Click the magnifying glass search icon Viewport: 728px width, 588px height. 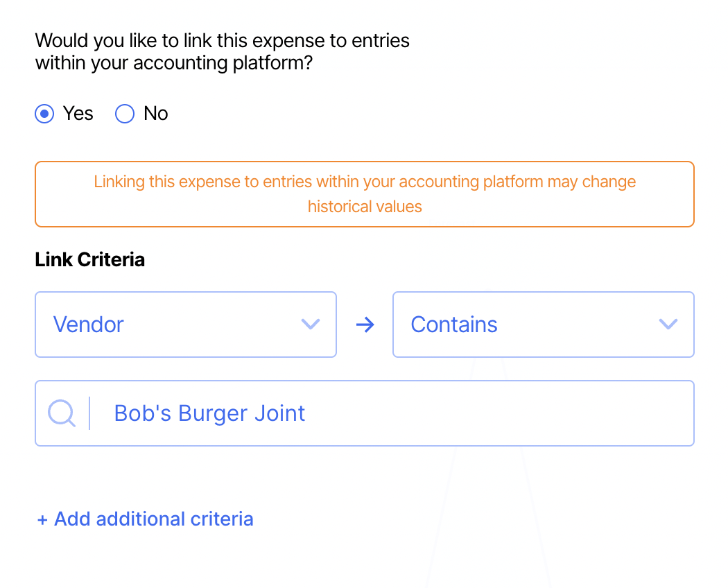pyautogui.click(x=62, y=413)
